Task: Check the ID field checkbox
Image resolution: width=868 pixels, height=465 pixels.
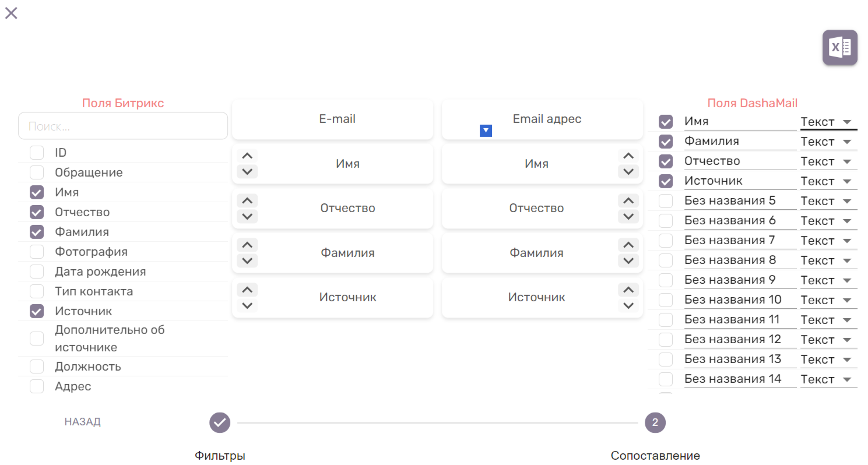Action: point(37,153)
